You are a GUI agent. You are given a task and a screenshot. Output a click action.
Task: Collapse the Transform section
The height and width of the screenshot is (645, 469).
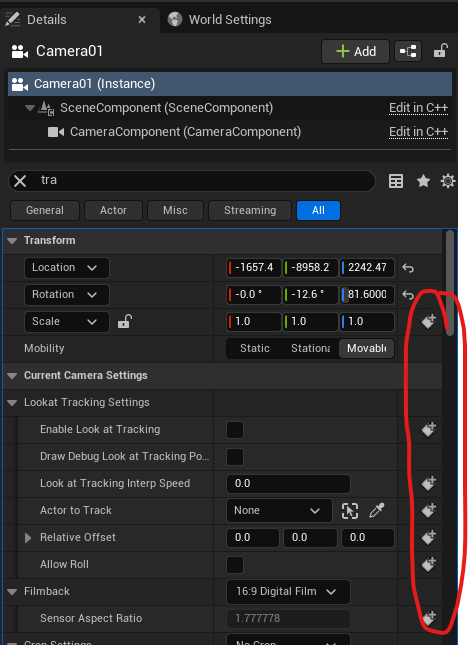[12, 241]
